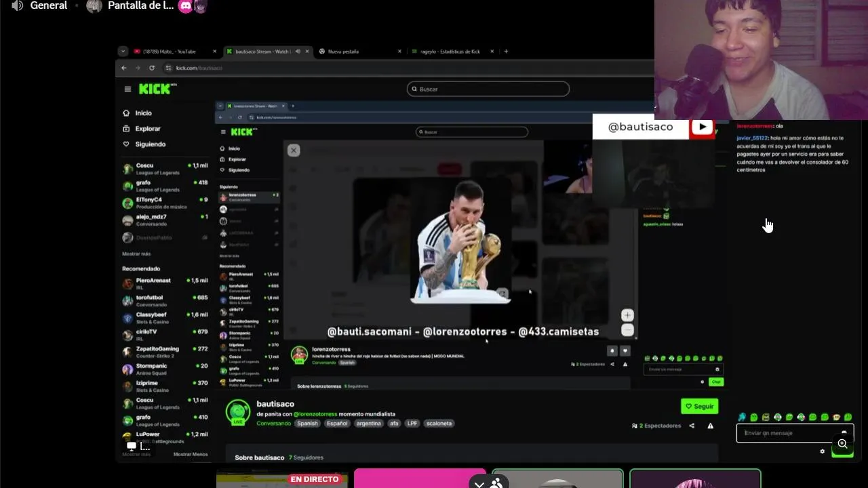Select the EN DIRECTO stream thumbnail
868x488 pixels.
click(x=282, y=479)
